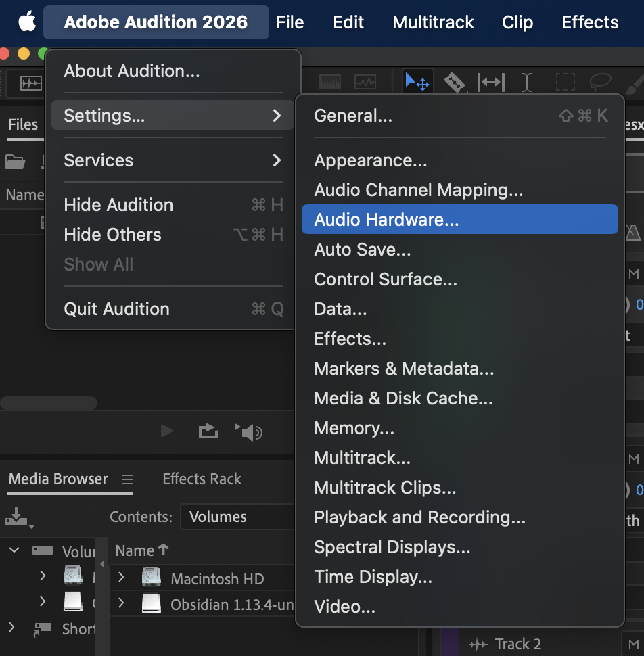This screenshot has width=644, height=656.
Task: Switch to the Effects Rack tab
Action: coord(202,479)
